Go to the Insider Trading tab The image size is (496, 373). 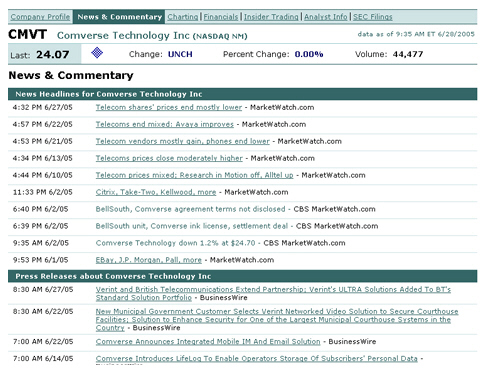point(271,17)
